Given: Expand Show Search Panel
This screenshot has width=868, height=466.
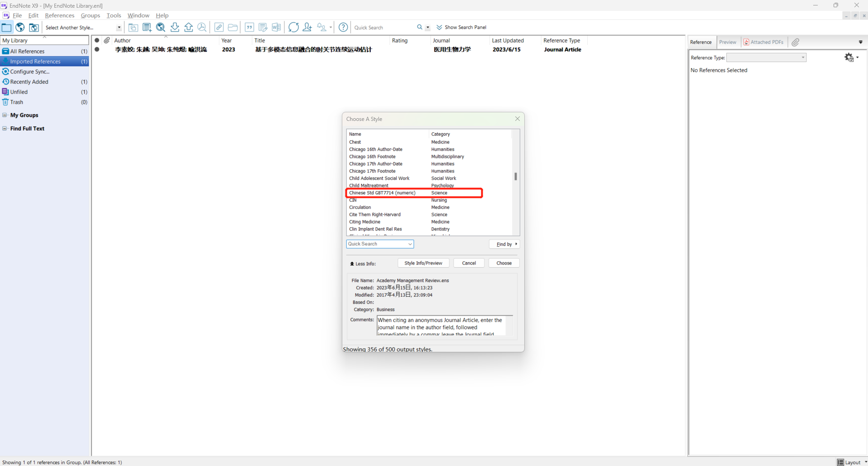Looking at the screenshot, I should (x=461, y=27).
